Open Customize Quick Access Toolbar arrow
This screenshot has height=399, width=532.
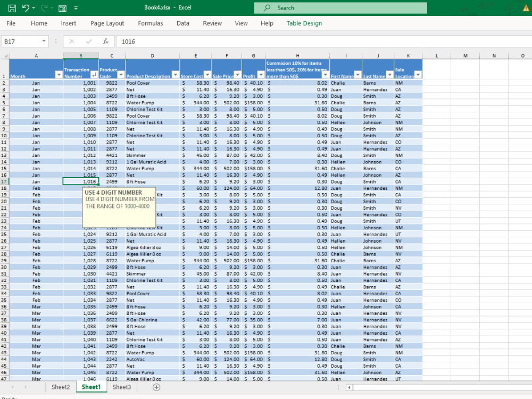tap(76, 8)
